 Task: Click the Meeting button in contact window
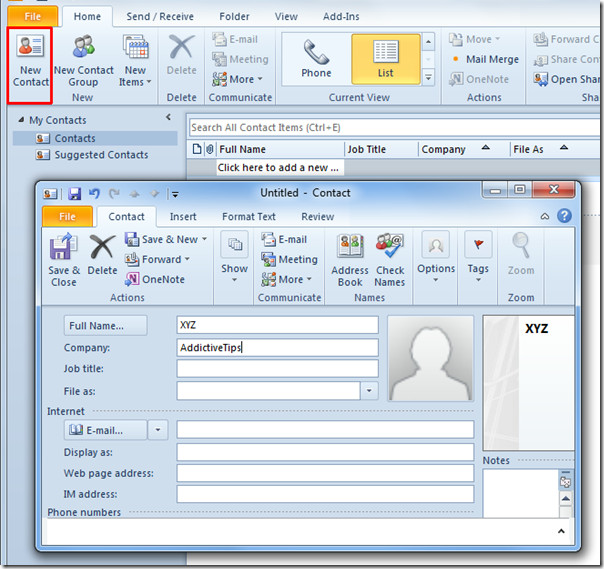289,259
